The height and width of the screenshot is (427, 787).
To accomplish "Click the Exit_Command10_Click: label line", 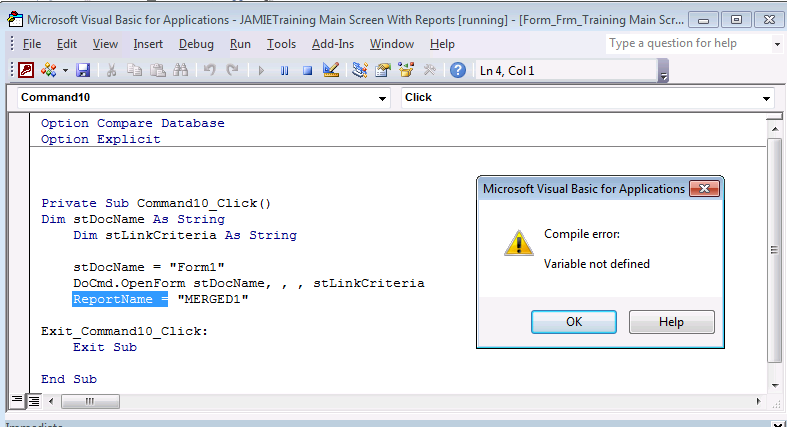I will click(x=124, y=331).
